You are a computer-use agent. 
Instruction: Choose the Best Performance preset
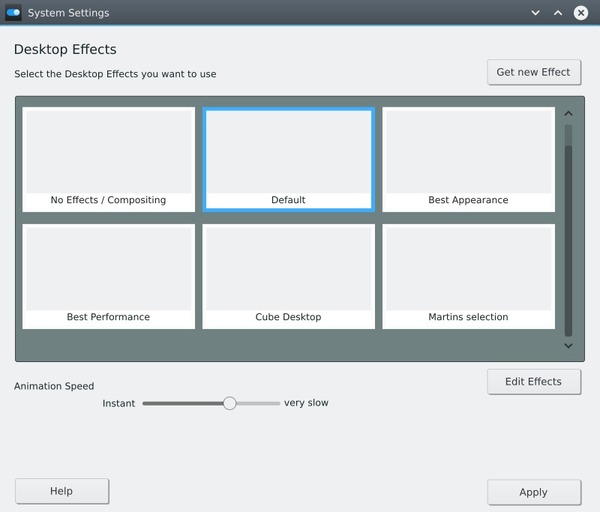click(108, 276)
